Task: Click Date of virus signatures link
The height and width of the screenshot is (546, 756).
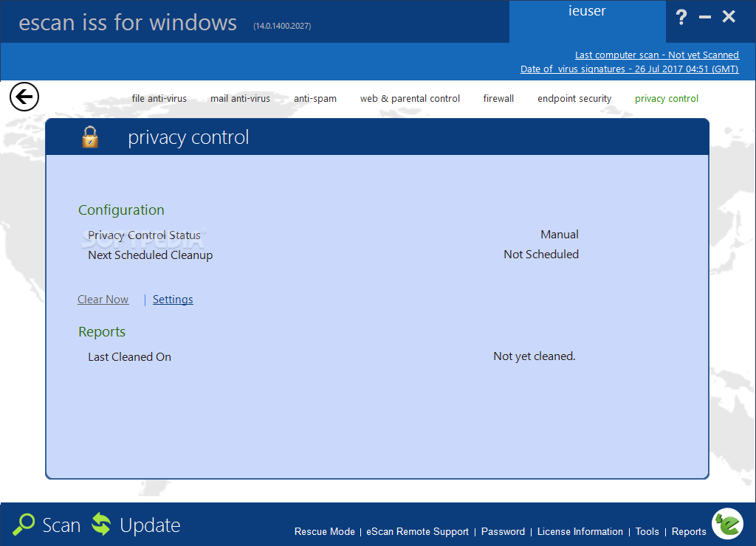Action: coord(629,69)
